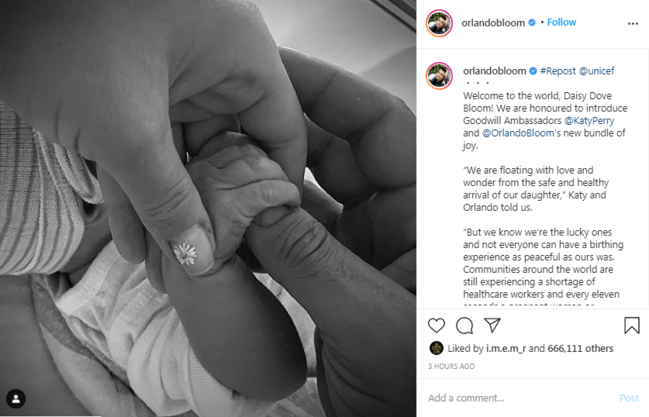Click the 3 HOURS AGO timestamp
Viewport: 649px width, 417px height.
(451, 366)
